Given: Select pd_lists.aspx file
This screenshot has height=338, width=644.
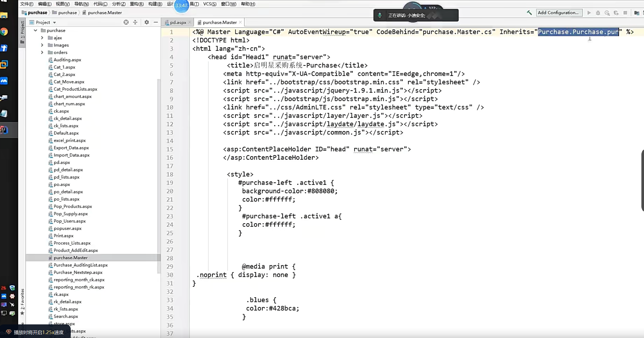Looking at the screenshot, I should pyautogui.click(x=67, y=177).
